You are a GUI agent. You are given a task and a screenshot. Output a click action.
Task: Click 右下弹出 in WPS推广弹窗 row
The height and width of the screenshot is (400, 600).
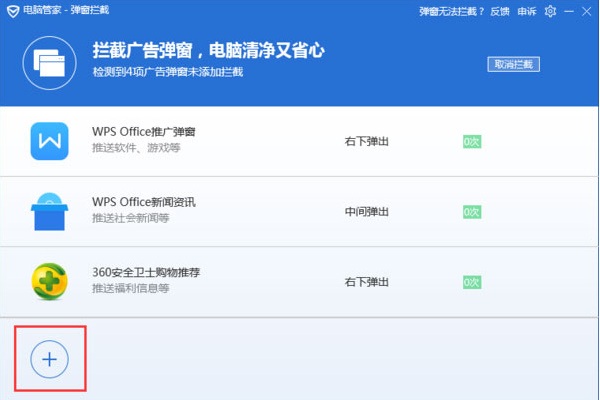[367, 142]
